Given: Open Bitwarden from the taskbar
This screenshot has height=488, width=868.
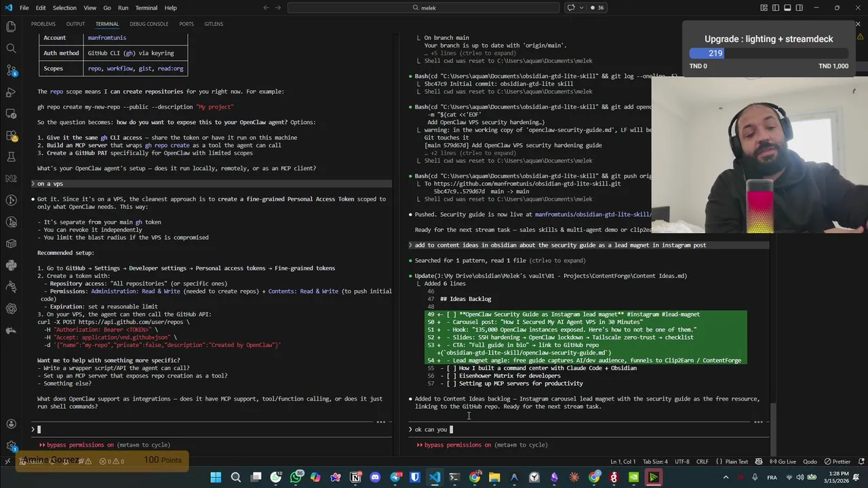Looking at the screenshot, I should pos(415,477).
